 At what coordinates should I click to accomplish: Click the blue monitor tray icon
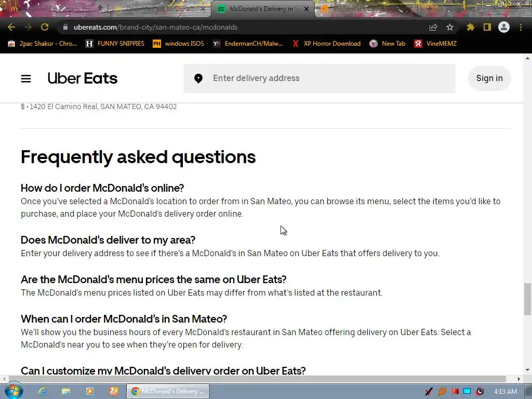[467, 392]
